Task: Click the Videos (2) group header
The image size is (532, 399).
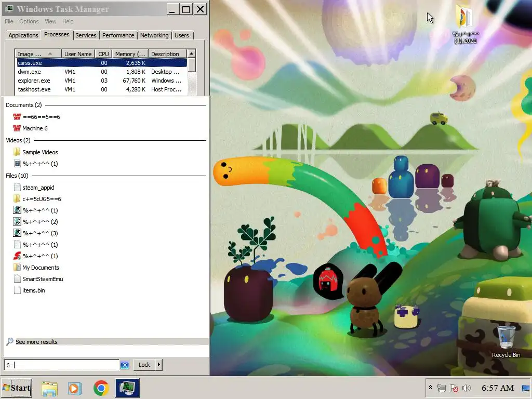Action: (18, 140)
